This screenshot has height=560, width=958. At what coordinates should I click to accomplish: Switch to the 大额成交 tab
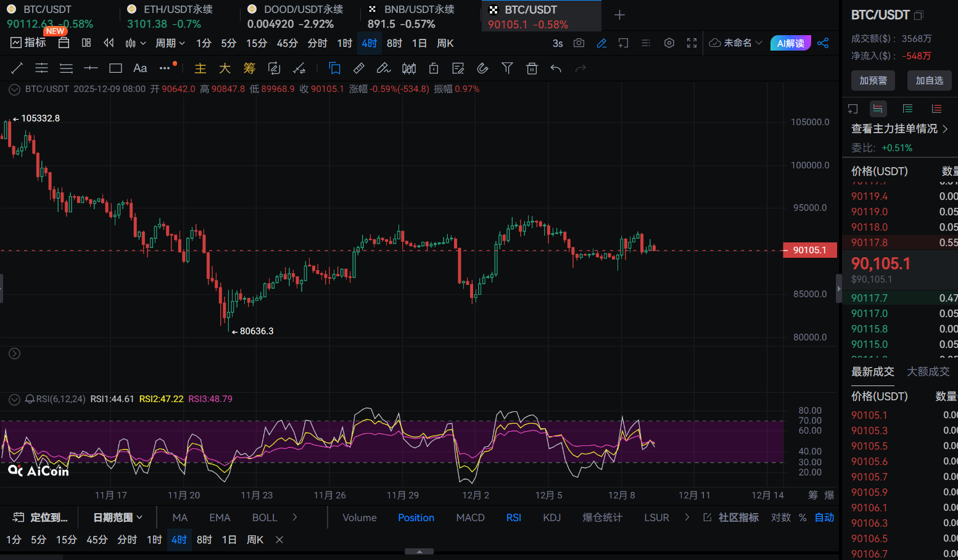928,371
